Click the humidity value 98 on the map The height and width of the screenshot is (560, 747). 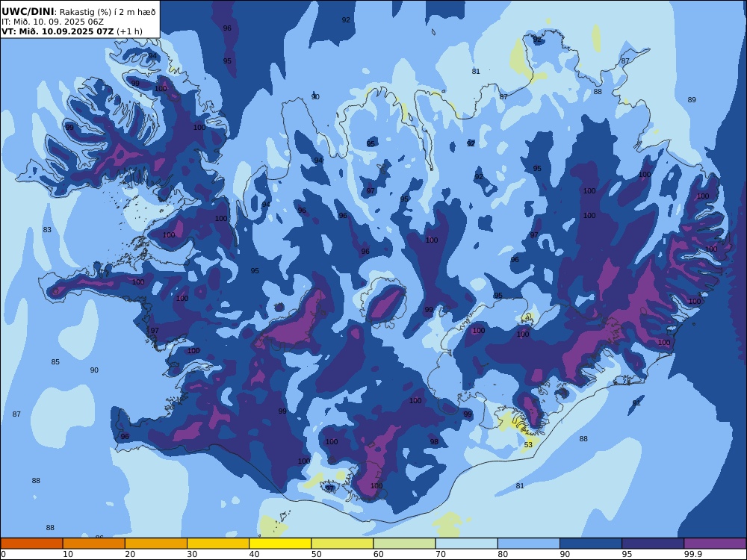(434, 441)
